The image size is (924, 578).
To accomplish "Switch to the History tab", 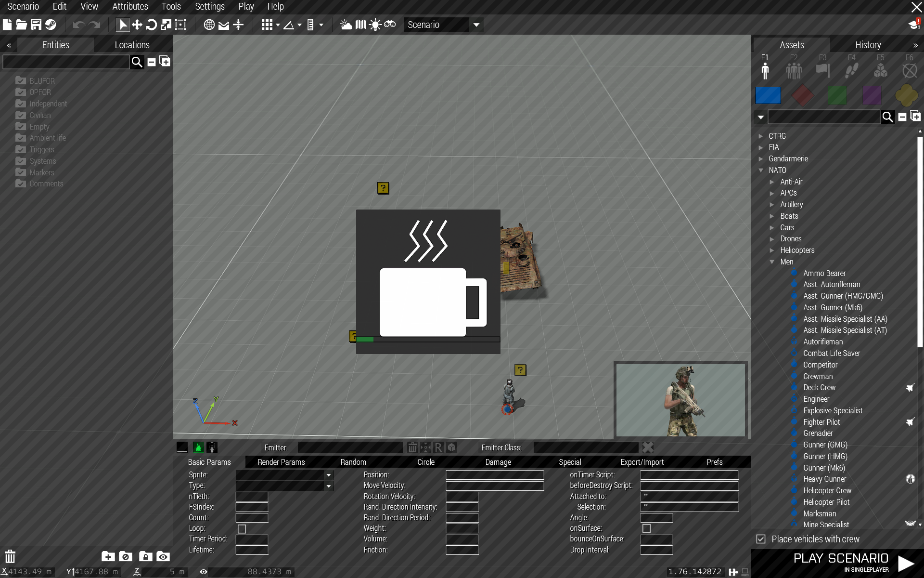I will tap(868, 45).
